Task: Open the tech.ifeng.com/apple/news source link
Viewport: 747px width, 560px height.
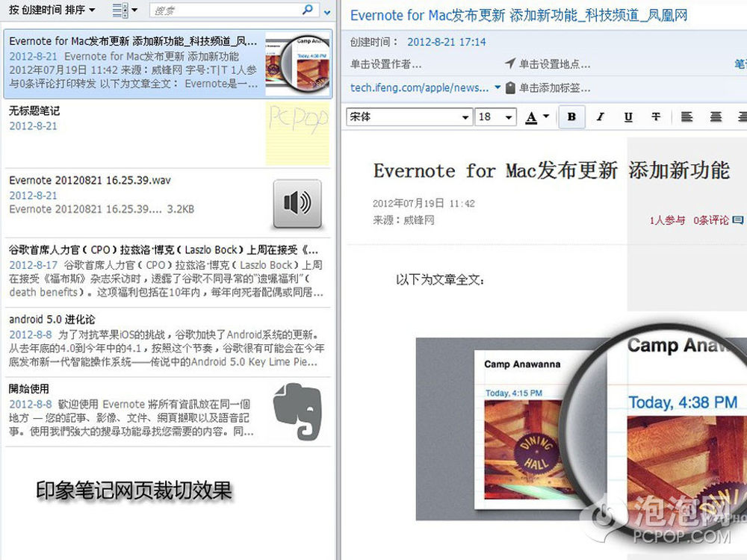Action: pos(419,87)
